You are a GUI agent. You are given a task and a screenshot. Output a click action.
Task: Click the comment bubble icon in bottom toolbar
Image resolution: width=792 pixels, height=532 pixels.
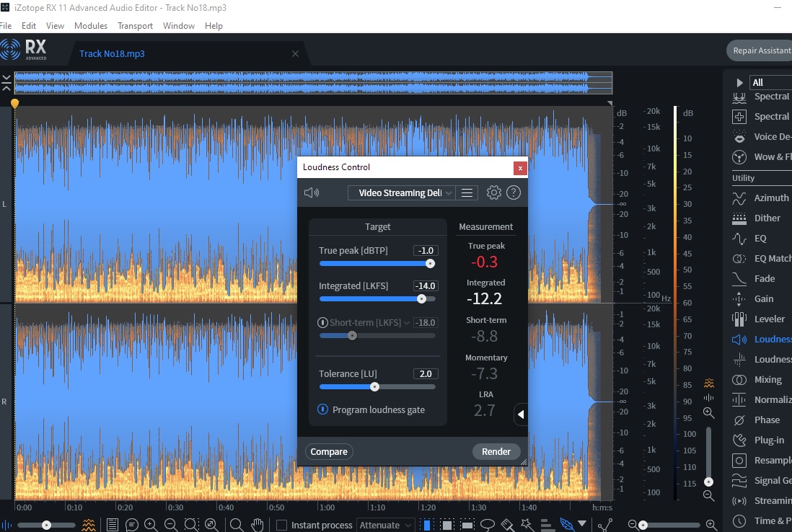click(132, 525)
